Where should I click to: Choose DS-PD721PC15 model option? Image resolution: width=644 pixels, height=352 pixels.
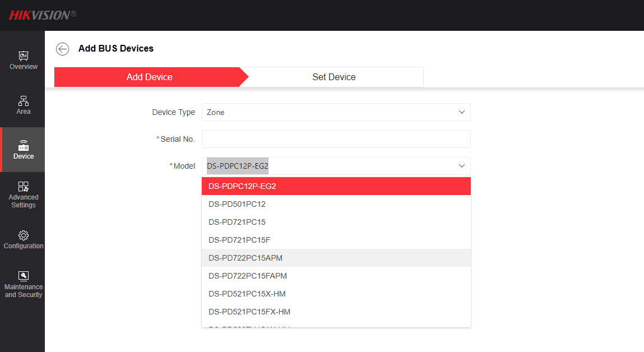[336, 222]
